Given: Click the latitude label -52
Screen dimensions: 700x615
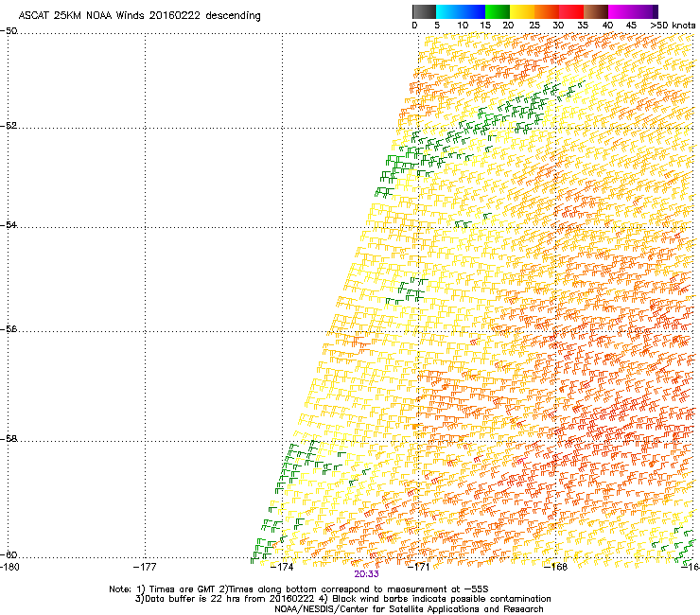Looking at the screenshot, I should [x=9, y=126].
